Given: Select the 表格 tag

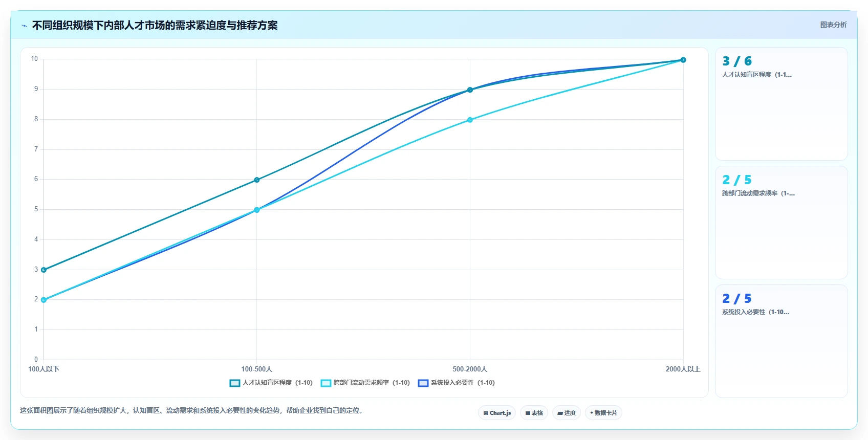Looking at the screenshot, I should pos(534,413).
